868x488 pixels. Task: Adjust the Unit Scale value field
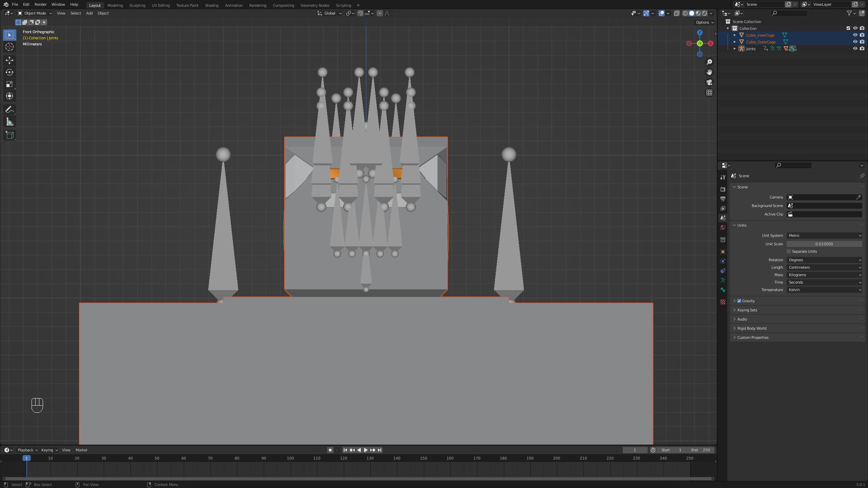(x=824, y=244)
